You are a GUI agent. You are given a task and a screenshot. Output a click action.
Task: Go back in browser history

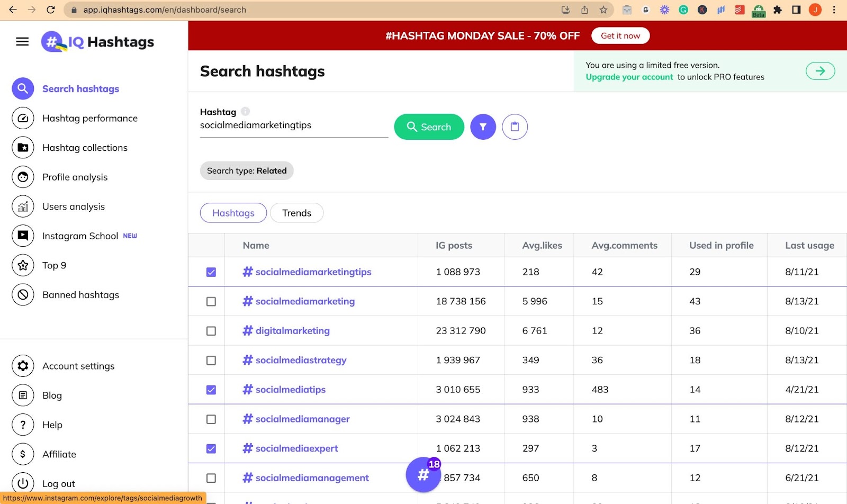coord(13,10)
